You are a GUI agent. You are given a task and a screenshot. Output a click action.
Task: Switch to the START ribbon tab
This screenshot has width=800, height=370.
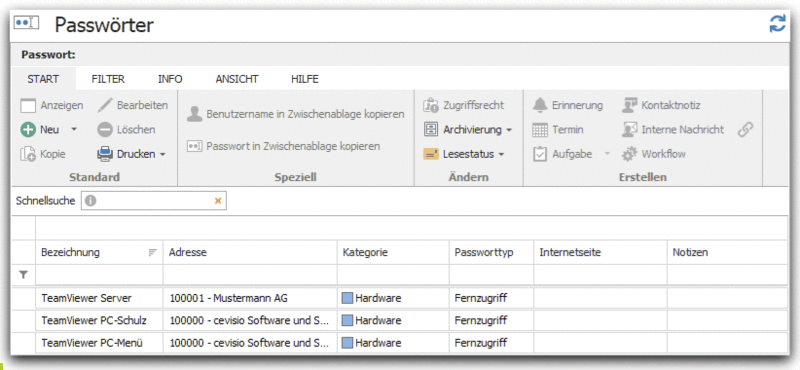click(x=43, y=79)
